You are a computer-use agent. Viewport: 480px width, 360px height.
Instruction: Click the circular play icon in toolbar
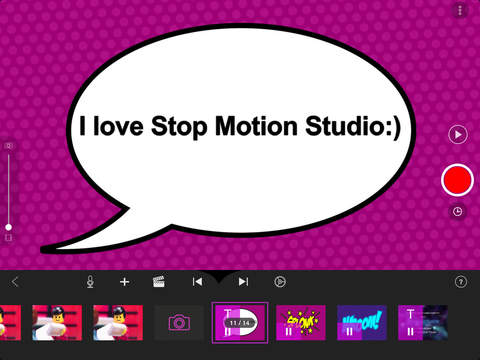(x=280, y=282)
